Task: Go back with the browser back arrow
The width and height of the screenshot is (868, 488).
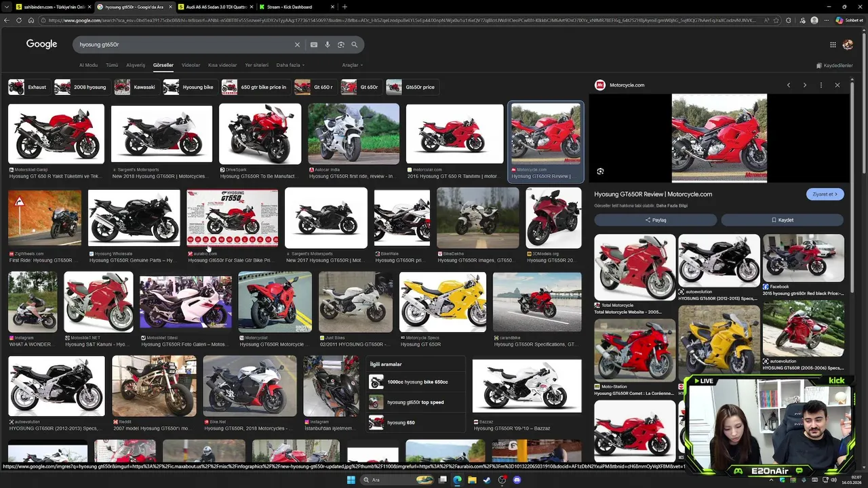Action: tap(7, 20)
